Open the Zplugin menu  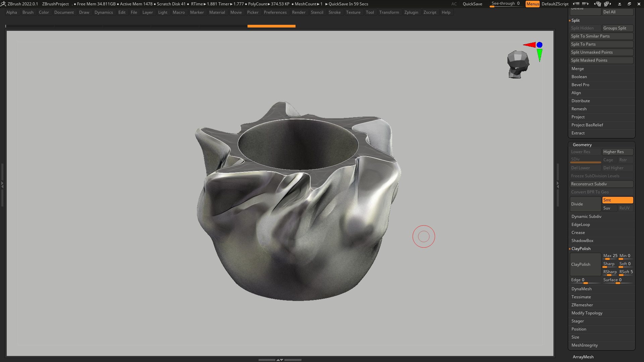(411, 12)
